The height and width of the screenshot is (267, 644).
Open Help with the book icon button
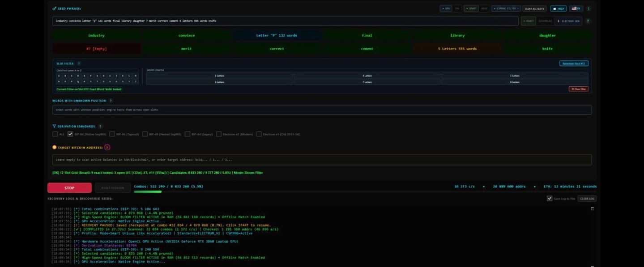pyautogui.click(x=558, y=8)
